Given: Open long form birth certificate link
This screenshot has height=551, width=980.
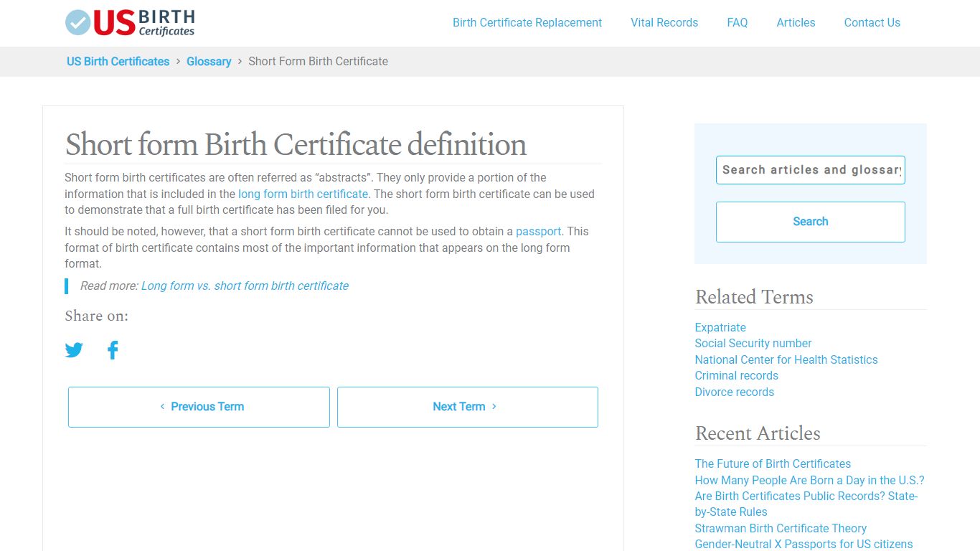Looking at the screenshot, I should click(303, 194).
